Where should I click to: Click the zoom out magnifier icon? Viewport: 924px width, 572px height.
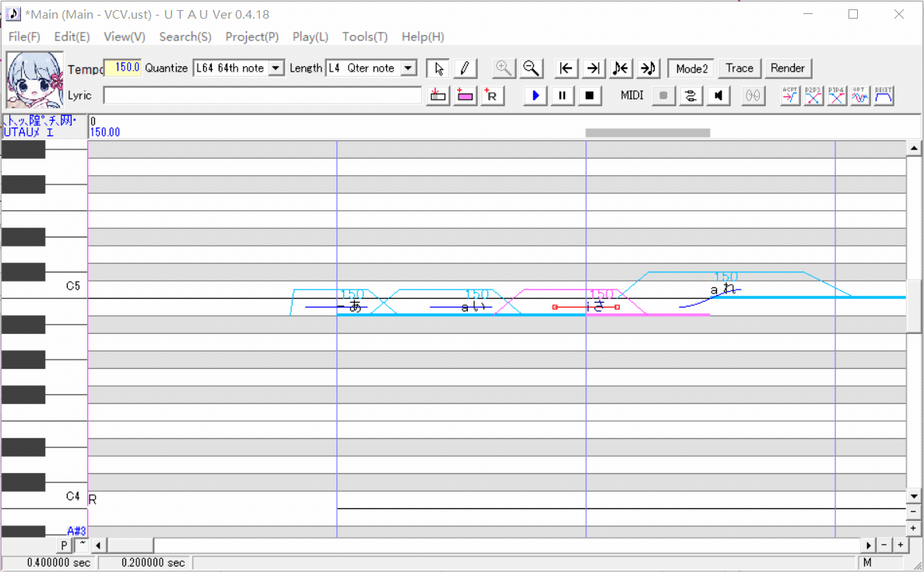point(531,68)
